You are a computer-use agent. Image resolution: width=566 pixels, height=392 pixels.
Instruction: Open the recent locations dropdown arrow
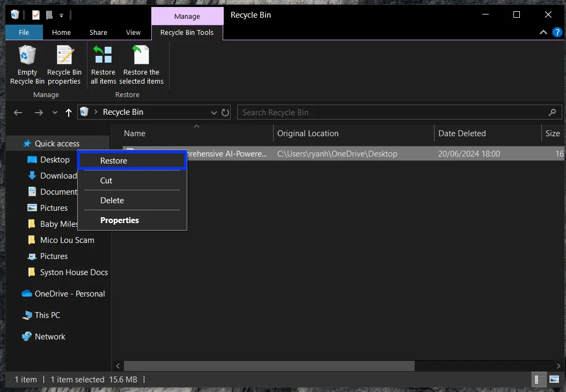click(55, 113)
